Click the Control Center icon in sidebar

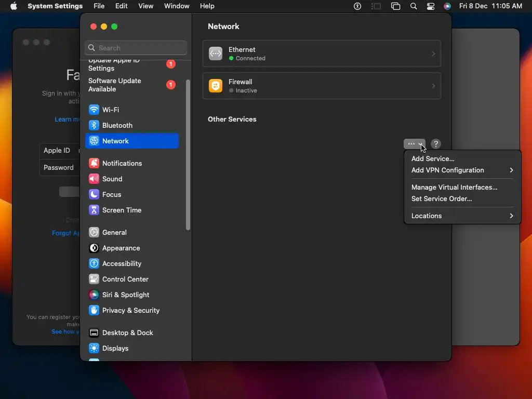pos(94,279)
